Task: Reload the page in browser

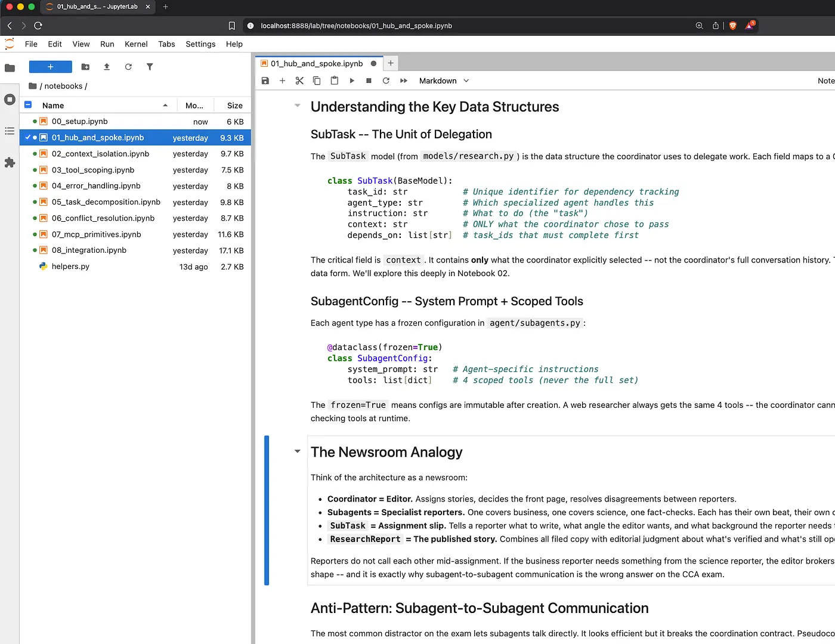Action: (38, 26)
